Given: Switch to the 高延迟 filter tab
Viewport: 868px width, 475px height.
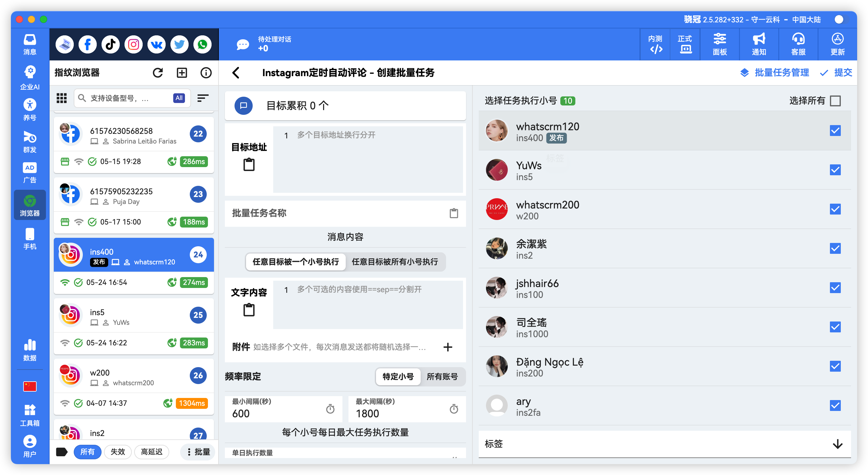Looking at the screenshot, I should 152,452.
